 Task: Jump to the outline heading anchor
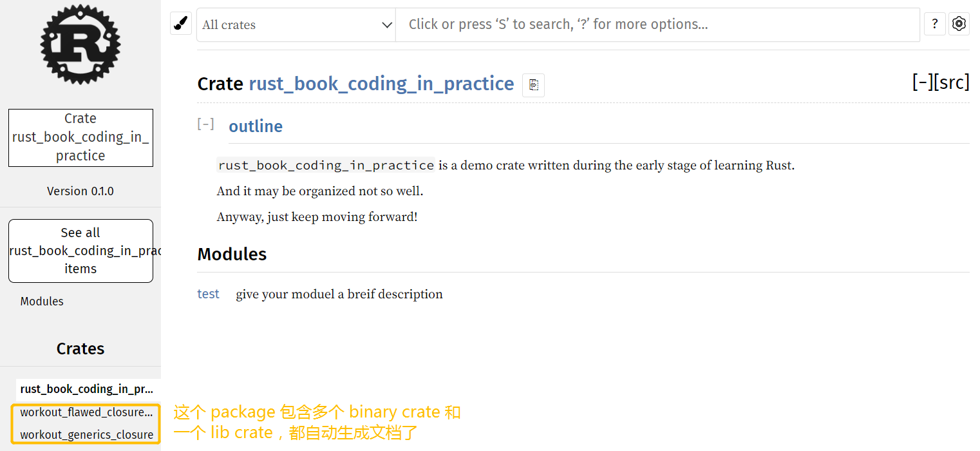point(256,126)
